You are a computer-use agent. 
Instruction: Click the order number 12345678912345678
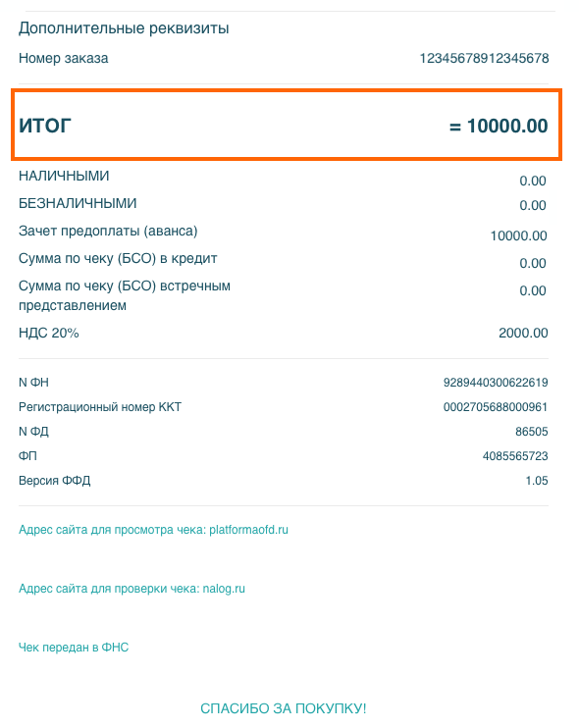(484, 59)
